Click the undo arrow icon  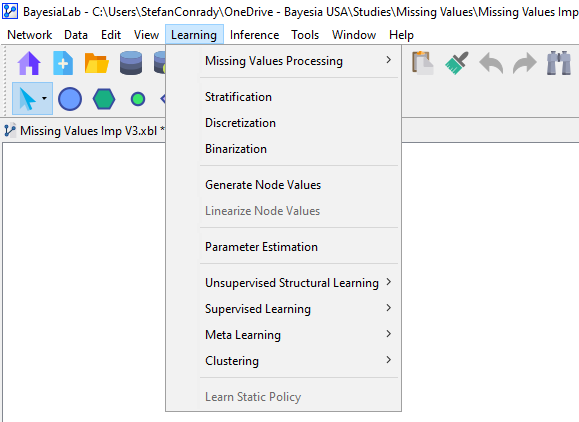point(491,64)
